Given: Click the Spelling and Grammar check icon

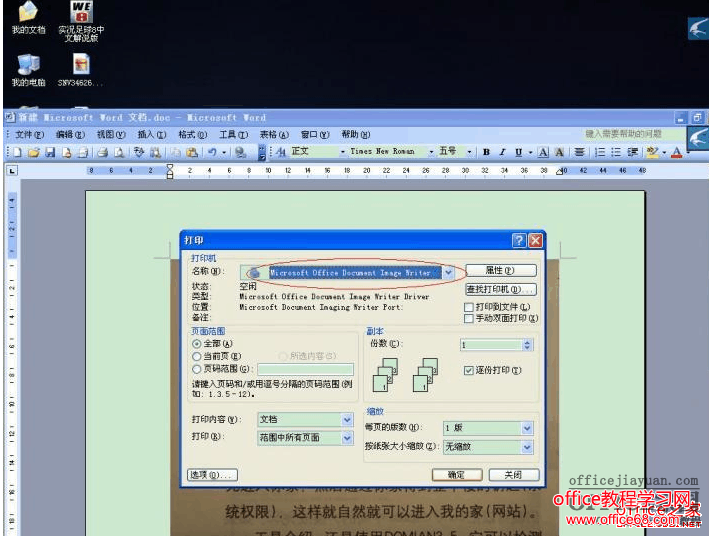Looking at the screenshot, I should point(139,152).
